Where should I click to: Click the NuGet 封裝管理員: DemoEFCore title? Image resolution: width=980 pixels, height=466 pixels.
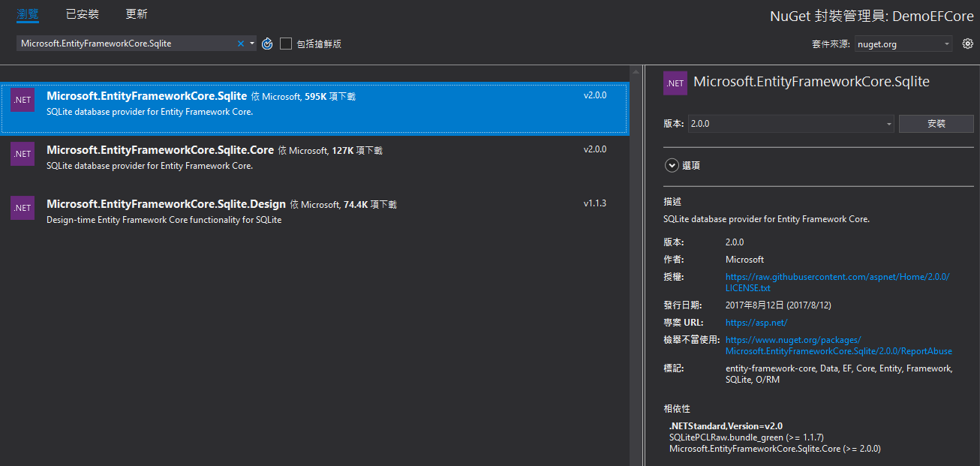pyautogui.click(x=872, y=17)
